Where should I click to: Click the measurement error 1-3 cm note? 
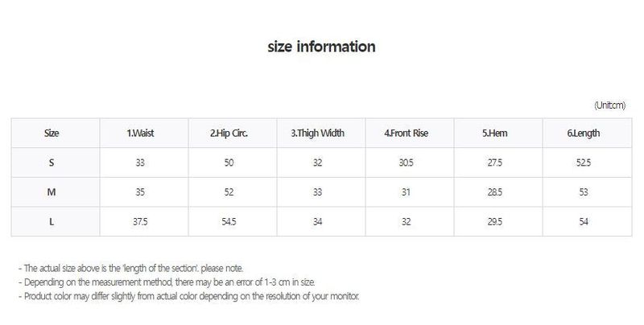click(x=167, y=282)
